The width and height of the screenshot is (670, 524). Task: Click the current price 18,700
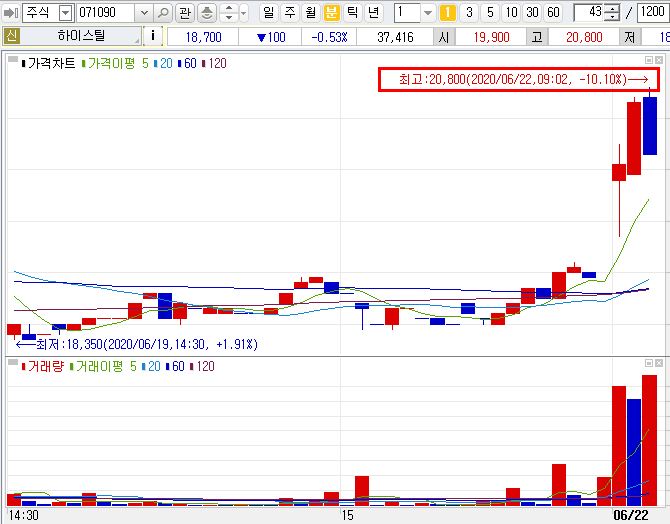click(203, 37)
